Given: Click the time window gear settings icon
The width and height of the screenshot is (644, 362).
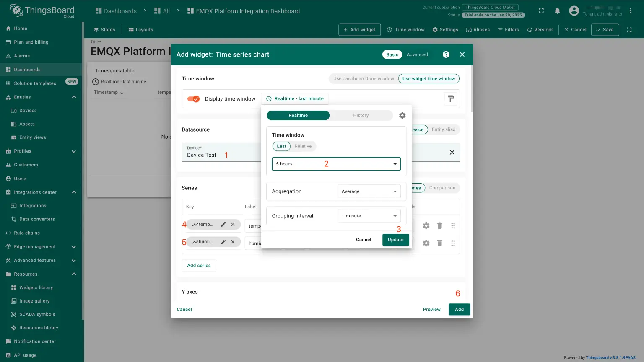Looking at the screenshot, I should click(402, 116).
